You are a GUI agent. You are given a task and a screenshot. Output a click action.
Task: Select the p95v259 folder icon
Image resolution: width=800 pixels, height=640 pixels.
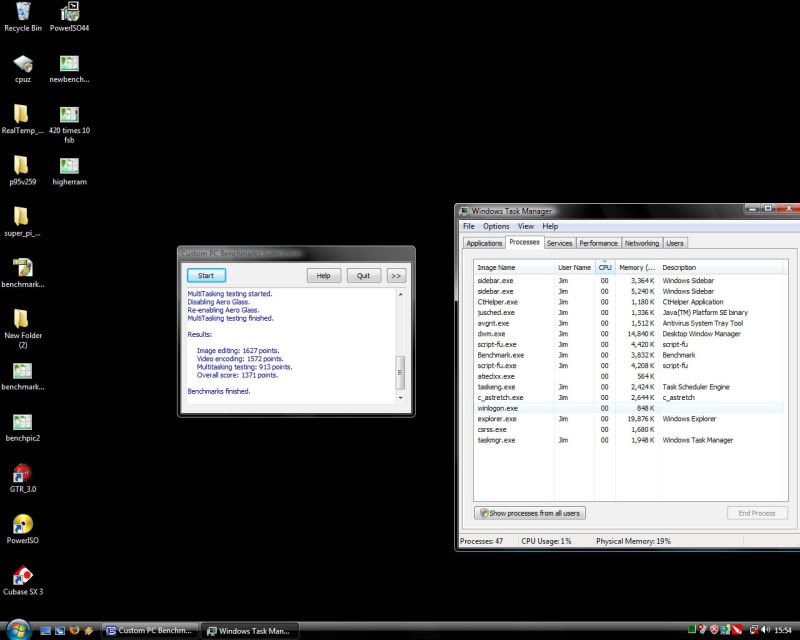tap(21, 166)
